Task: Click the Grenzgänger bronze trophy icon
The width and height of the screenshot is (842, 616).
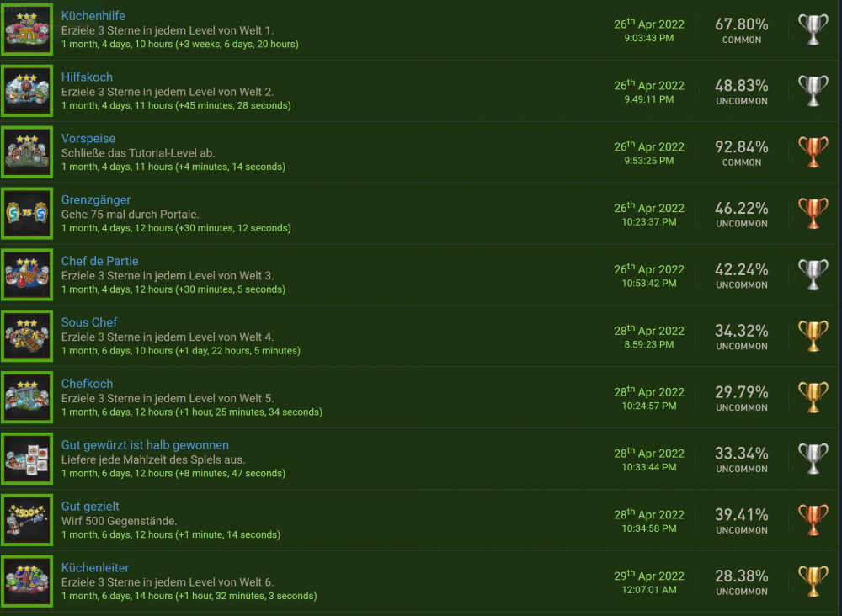Action: 813,214
